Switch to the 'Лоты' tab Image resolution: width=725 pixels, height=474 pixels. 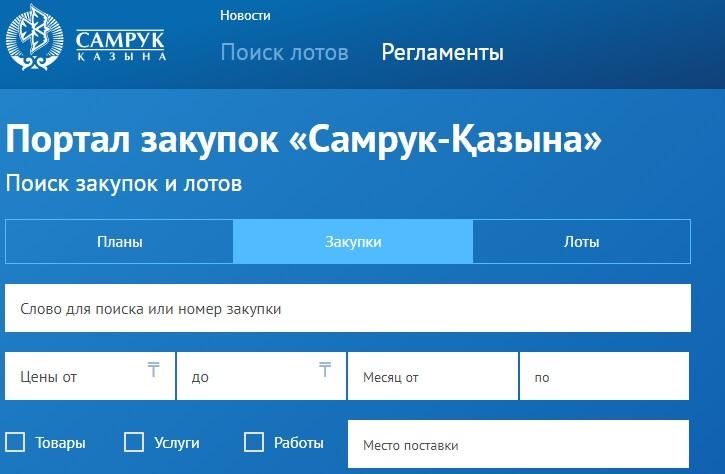(582, 241)
